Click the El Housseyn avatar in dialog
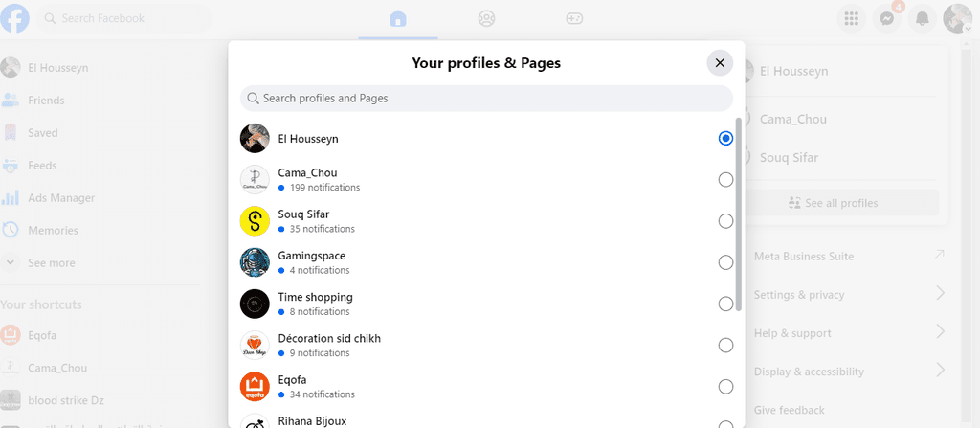This screenshot has height=428, width=980. (x=255, y=138)
